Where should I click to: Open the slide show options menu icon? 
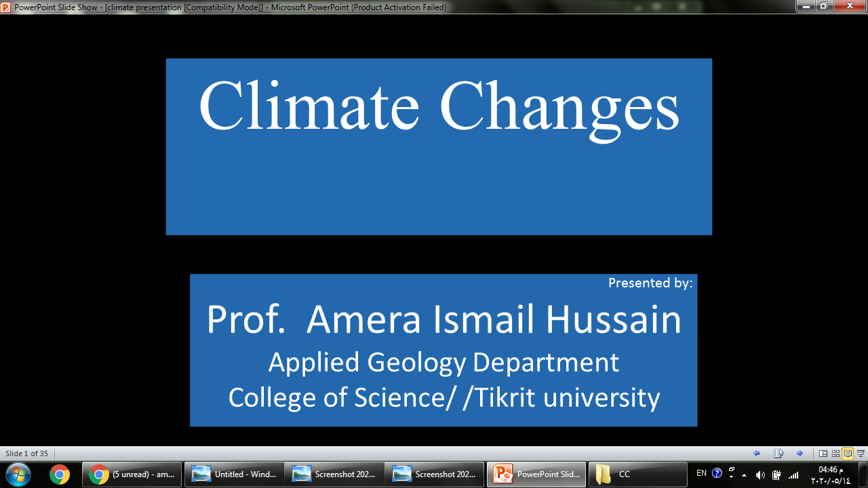pos(779,453)
